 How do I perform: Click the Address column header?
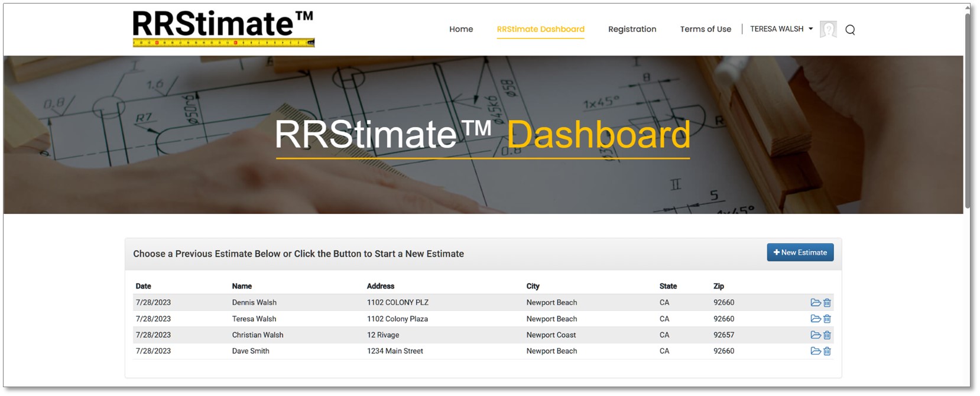380,286
